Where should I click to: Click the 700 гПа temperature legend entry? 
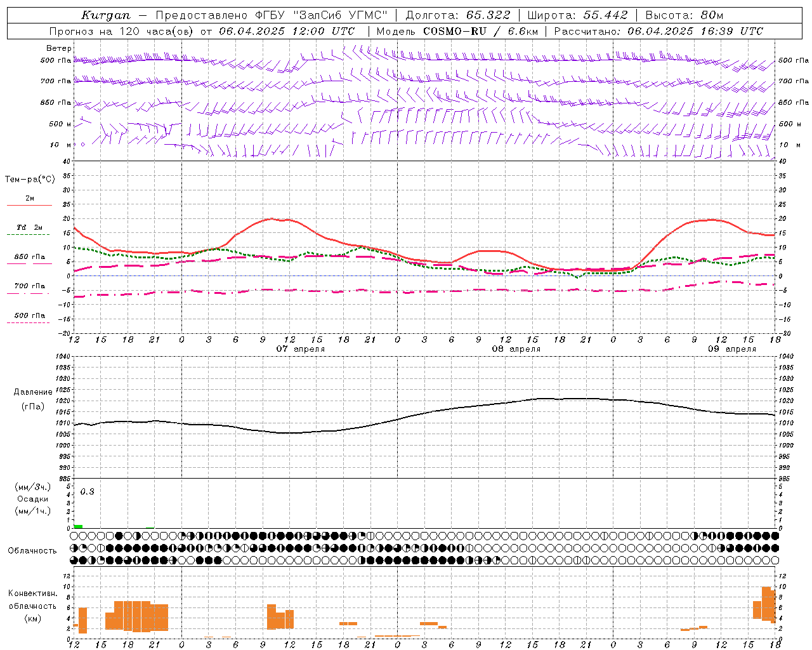tap(29, 286)
